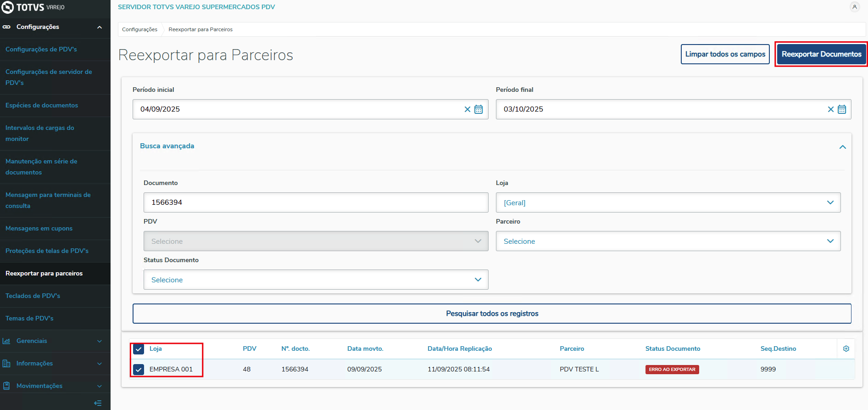Image resolution: width=868 pixels, height=410 pixels.
Task: Click the Movimentações clipboard icon
Action: [x=6, y=386]
